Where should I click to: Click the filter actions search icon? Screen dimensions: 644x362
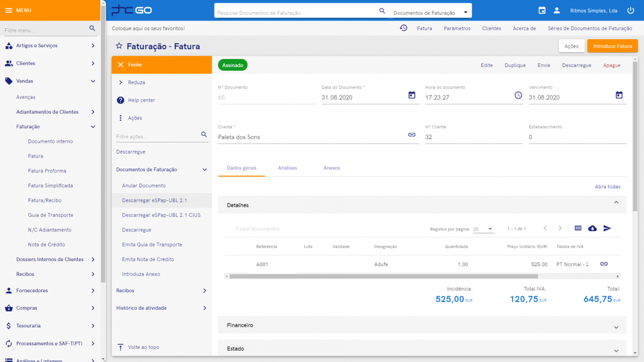[204, 134]
